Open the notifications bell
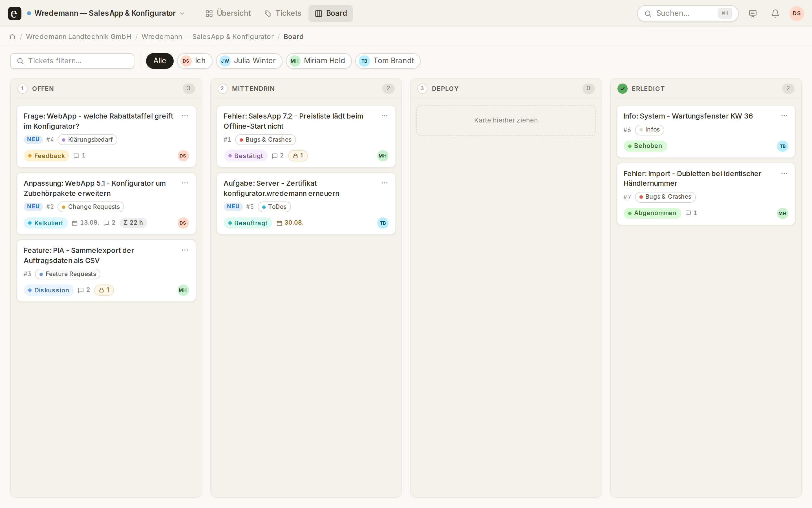812x508 pixels. pos(775,14)
